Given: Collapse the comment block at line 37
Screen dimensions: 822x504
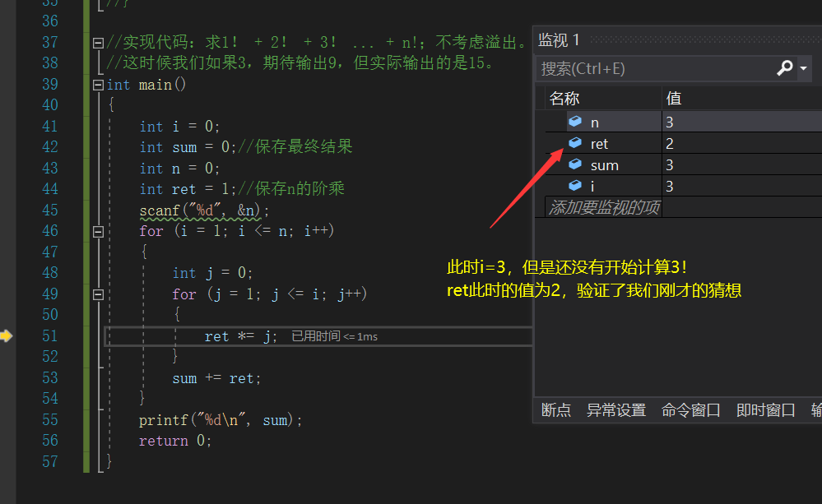Looking at the screenshot, I should pos(98,43).
